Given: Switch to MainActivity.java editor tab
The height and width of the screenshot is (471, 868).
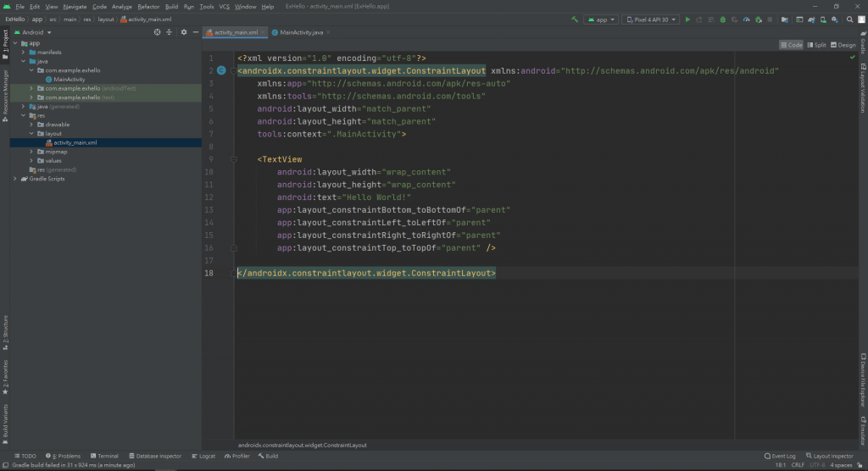Looking at the screenshot, I should (x=301, y=32).
